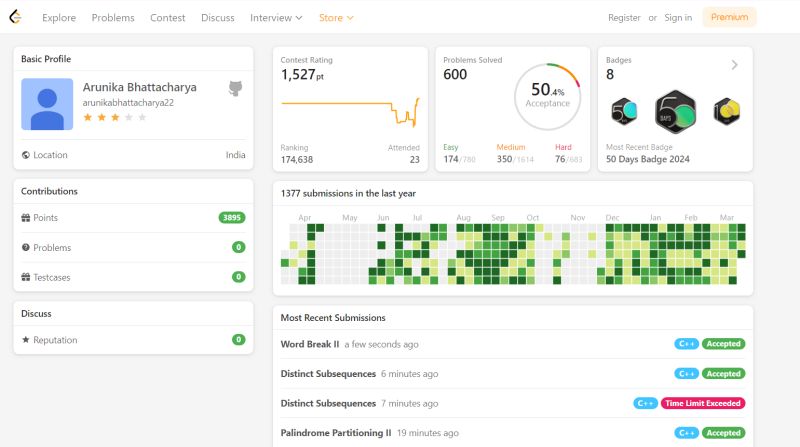
Task: Click the Badges count 8
Action: point(610,74)
